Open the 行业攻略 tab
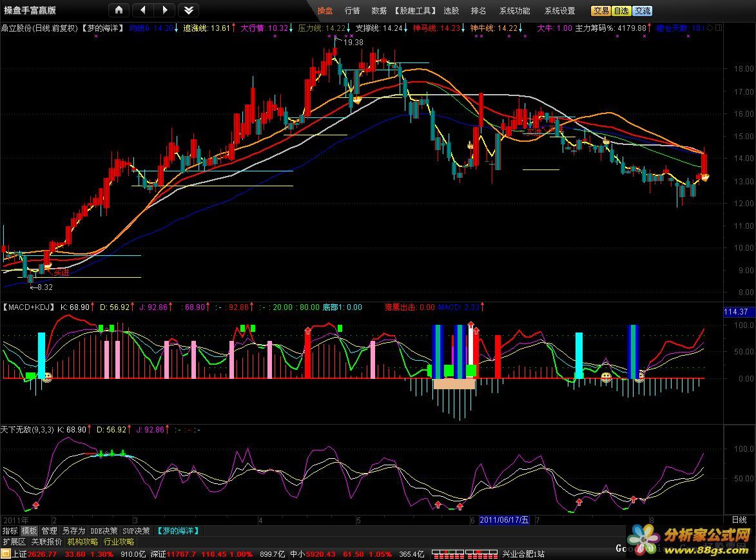The height and width of the screenshot is (560, 756). pos(119,542)
